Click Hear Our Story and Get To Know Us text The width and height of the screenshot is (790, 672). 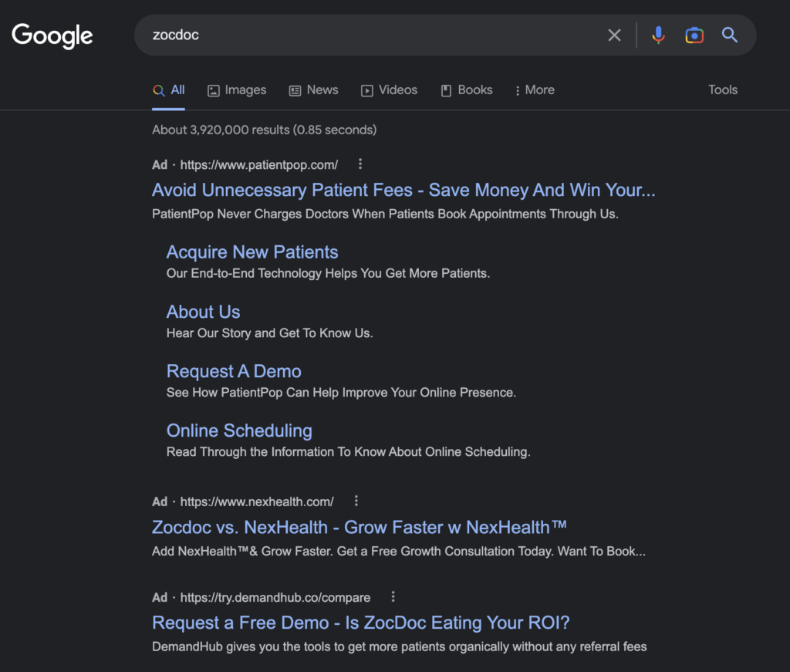coord(269,333)
